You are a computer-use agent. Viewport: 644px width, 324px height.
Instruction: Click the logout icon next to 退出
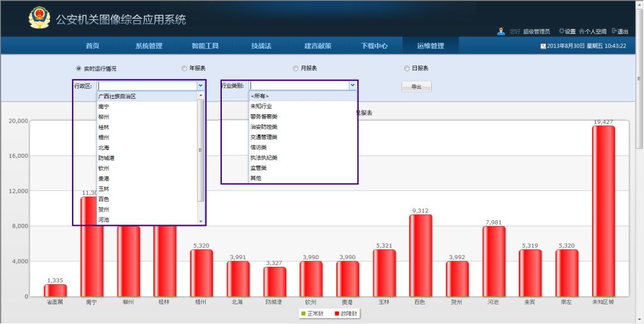click(614, 31)
